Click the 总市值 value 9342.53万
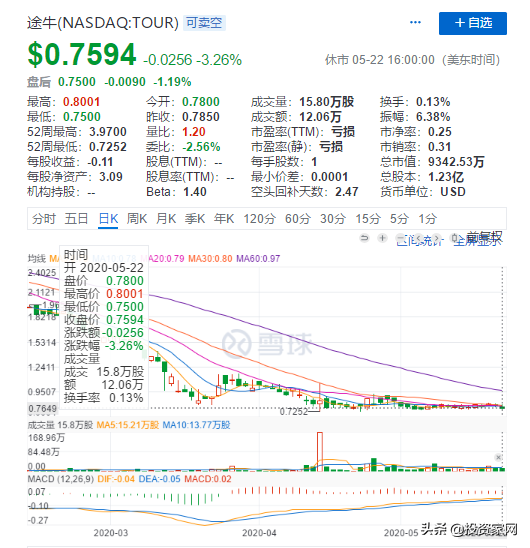This screenshot has width=530, height=548. click(456, 162)
